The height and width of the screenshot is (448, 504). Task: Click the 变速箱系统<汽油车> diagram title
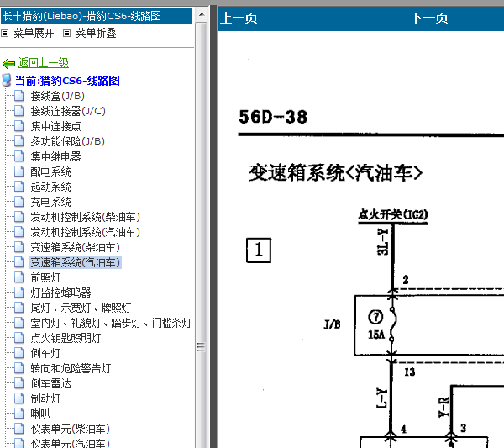pos(335,173)
